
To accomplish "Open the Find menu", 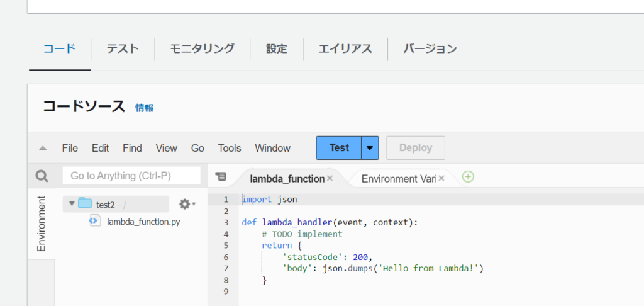I will tap(132, 148).
